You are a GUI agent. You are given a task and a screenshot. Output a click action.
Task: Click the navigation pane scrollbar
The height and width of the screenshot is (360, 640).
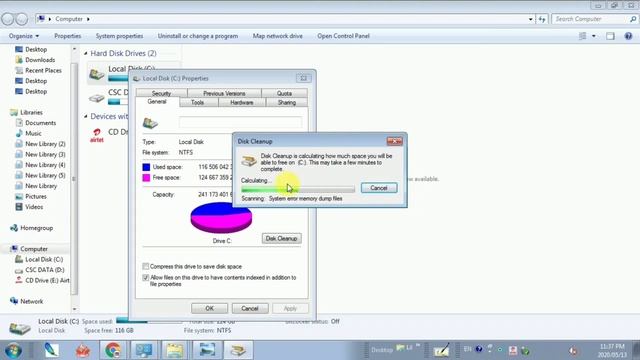point(74,178)
